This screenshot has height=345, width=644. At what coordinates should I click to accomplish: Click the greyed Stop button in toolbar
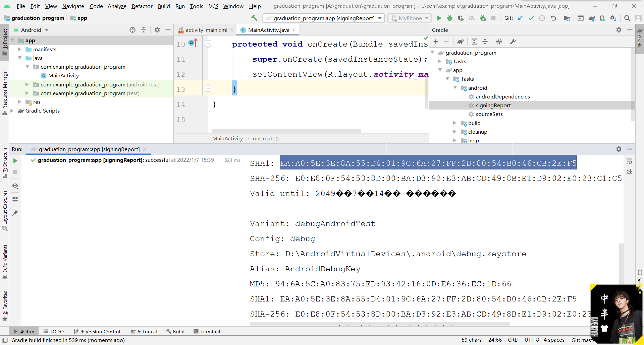(x=493, y=18)
